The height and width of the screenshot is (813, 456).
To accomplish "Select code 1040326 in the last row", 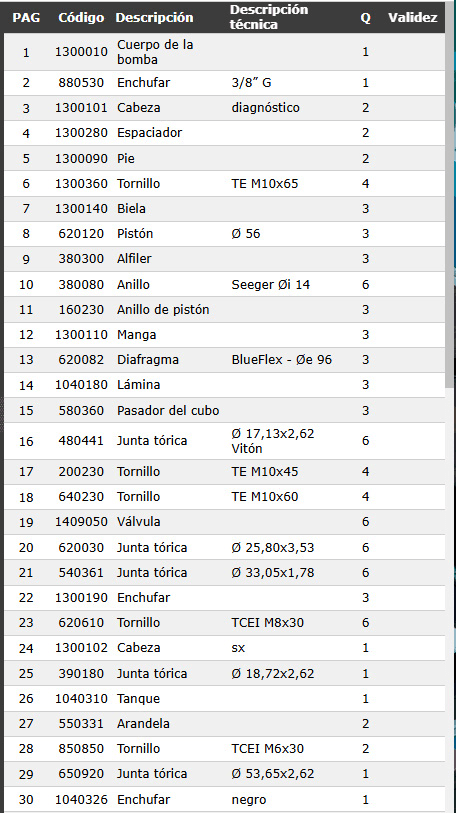I will [81, 800].
